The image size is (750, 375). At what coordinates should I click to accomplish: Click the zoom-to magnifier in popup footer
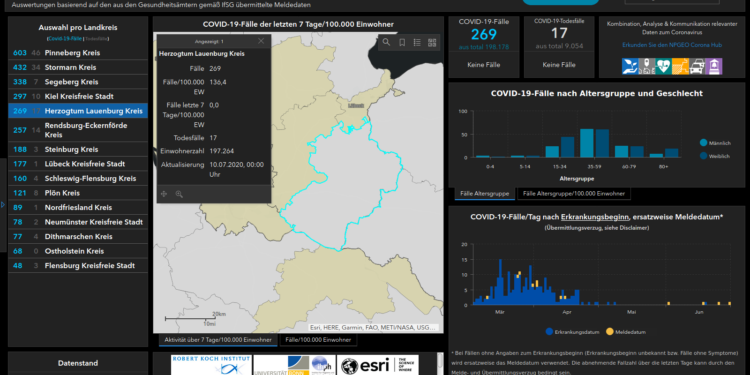(179, 194)
